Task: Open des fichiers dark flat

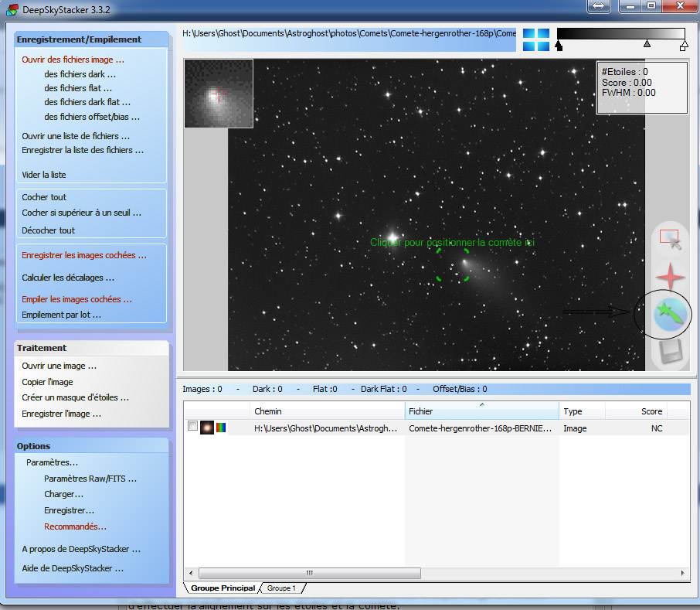Action: (x=87, y=102)
